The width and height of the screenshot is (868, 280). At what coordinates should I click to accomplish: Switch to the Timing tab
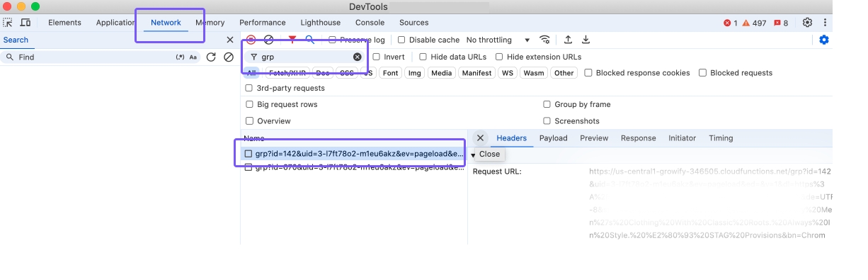pos(721,138)
